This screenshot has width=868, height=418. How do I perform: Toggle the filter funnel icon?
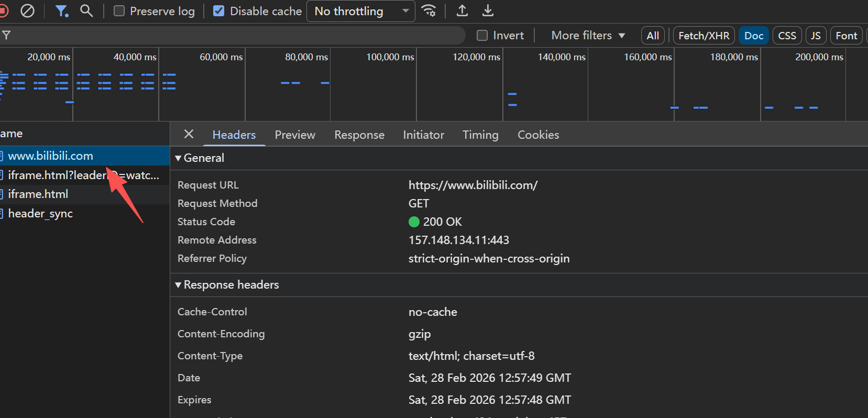62,11
